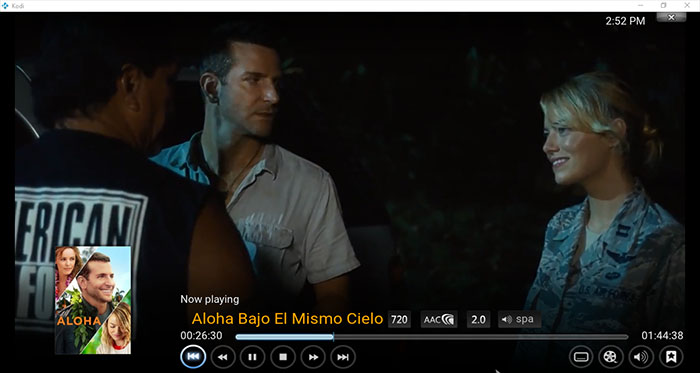Screen dimensions: 700x373
Task: Close the OSD with the X tab
Action: tap(671, 17)
